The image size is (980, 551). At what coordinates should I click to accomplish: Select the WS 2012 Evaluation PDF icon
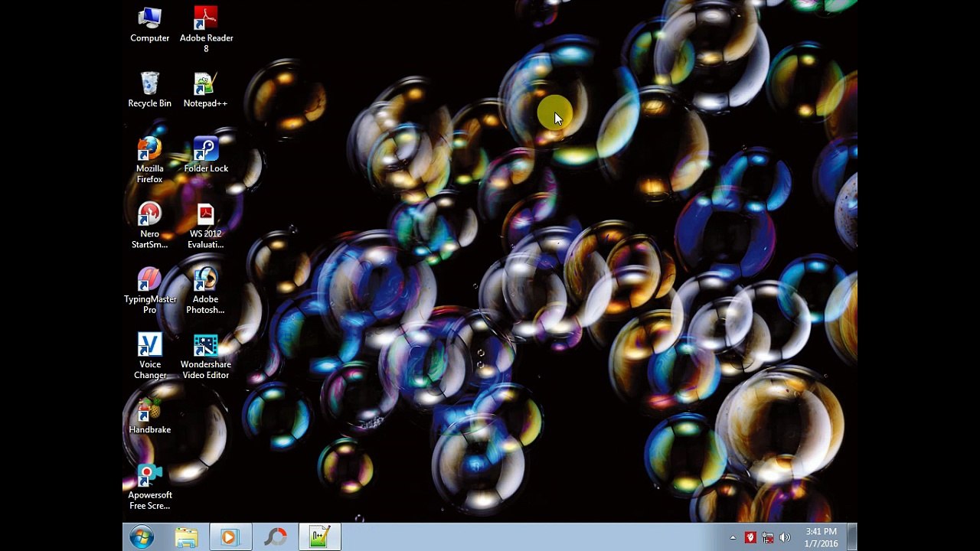(205, 225)
